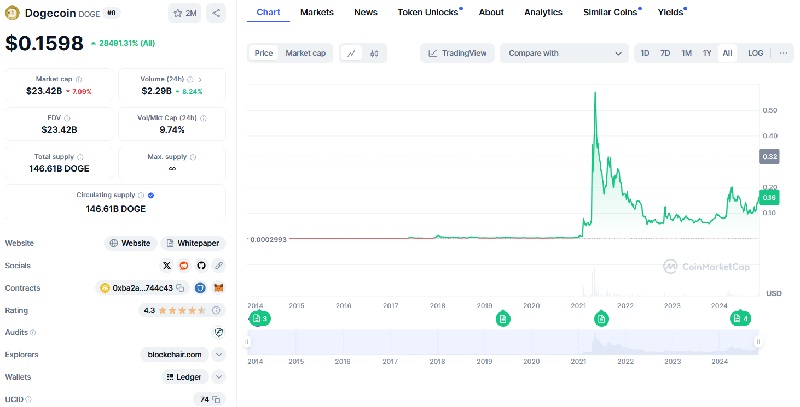The image size is (800, 407).
Task: Click the Dogecoin logo icon
Action: pos(12,13)
